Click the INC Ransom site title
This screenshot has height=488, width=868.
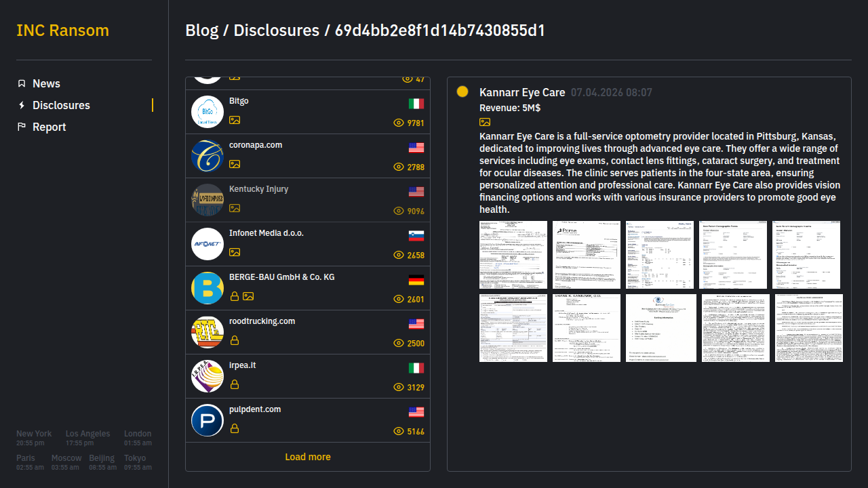[62, 30]
